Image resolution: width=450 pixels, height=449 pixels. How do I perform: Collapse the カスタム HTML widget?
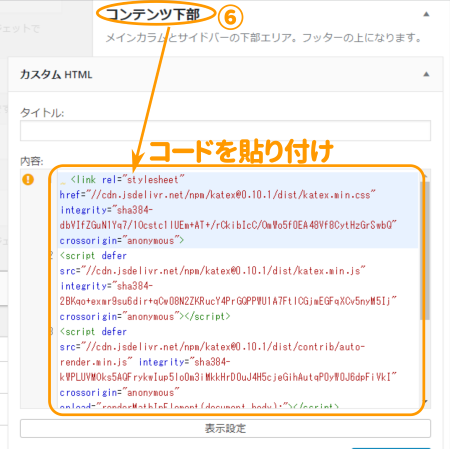pyautogui.click(x=426, y=74)
